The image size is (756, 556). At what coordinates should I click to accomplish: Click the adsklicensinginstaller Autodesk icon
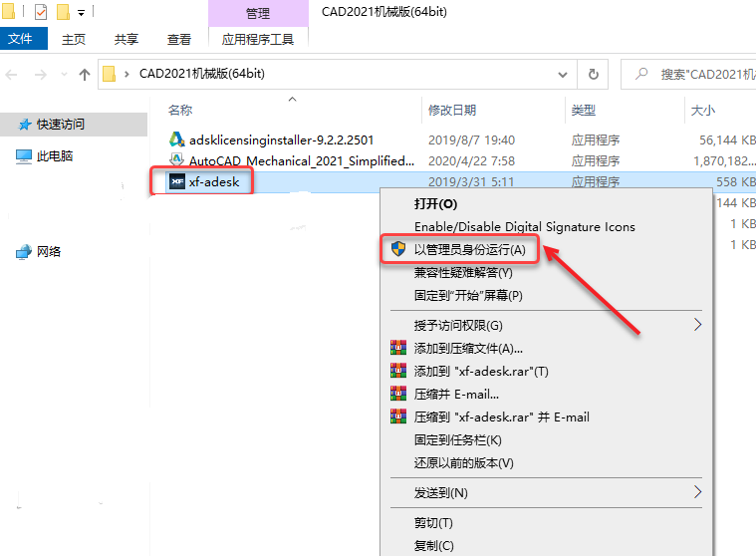(177, 139)
